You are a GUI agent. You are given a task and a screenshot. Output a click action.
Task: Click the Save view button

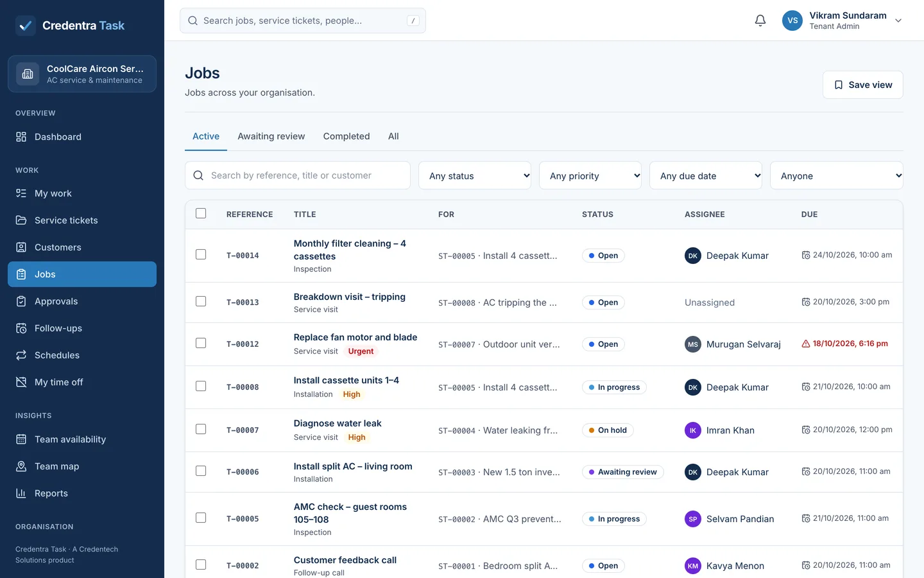(863, 85)
